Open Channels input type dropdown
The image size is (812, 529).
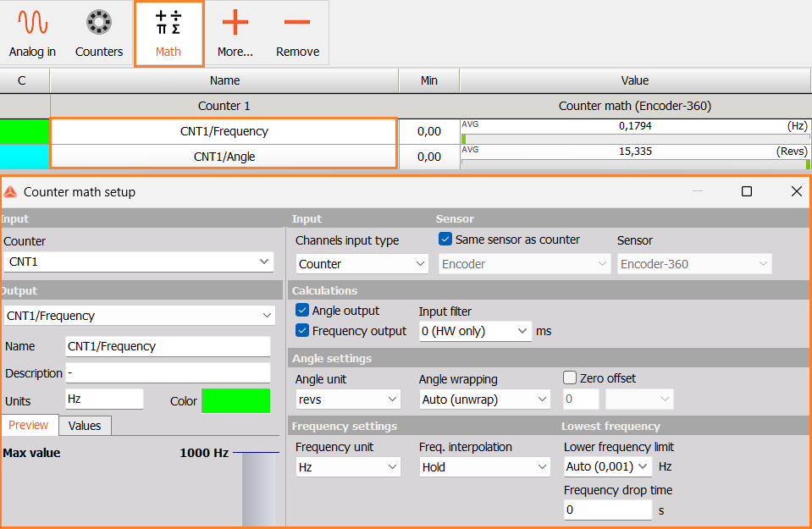362,264
